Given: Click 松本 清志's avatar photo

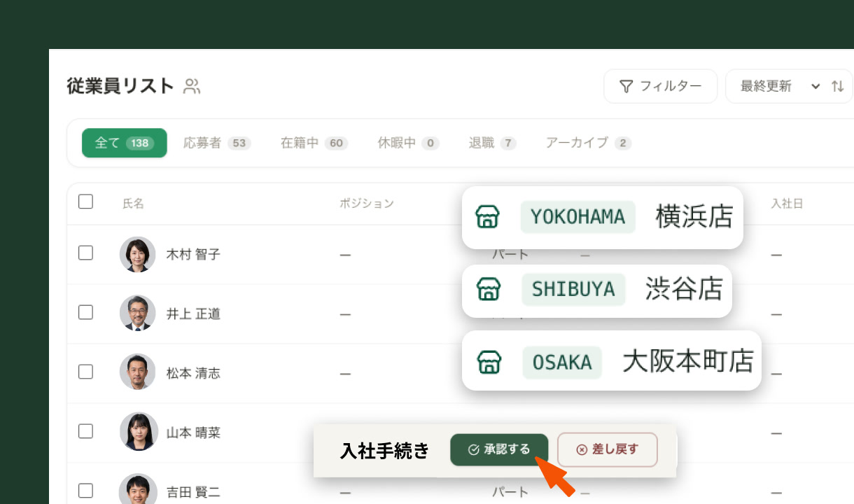Looking at the screenshot, I should (137, 372).
